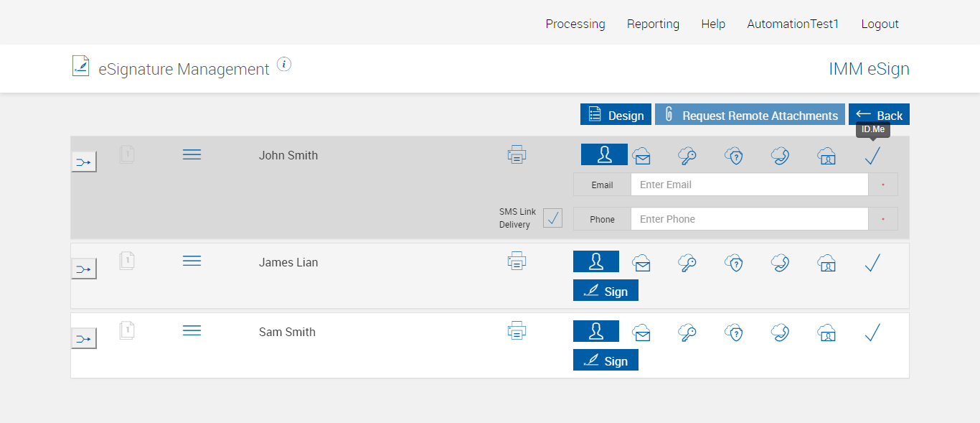
Task: Toggle SMS Link Delivery checkbox
Action: (x=552, y=218)
